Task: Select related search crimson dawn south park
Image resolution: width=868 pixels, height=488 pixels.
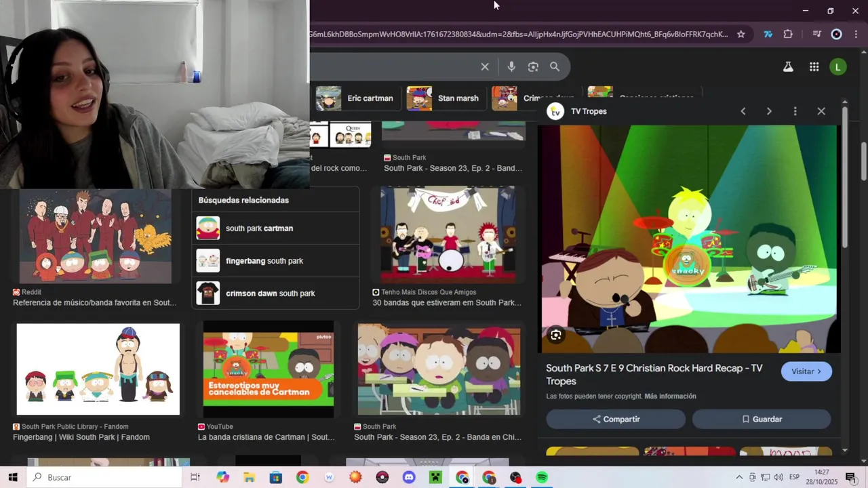Action: pyautogui.click(x=276, y=293)
